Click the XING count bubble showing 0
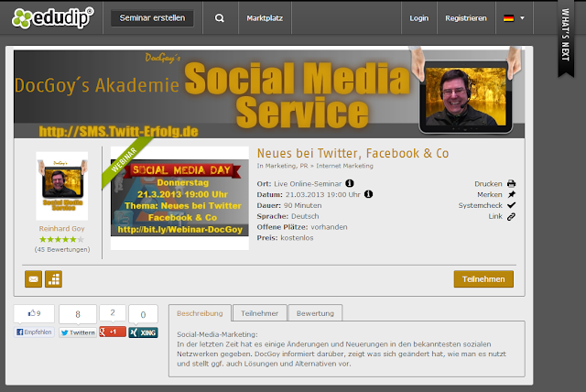 tap(143, 314)
